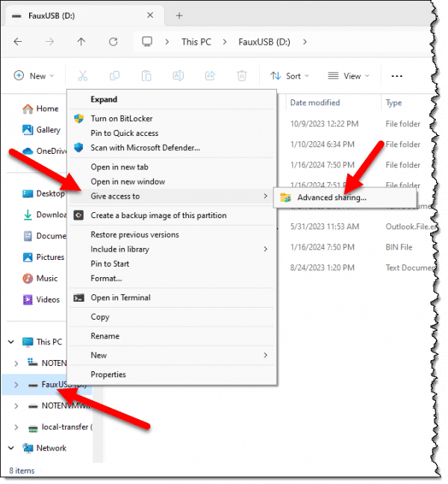Open the See more three-dots icon
448x484 pixels.
point(397,75)
